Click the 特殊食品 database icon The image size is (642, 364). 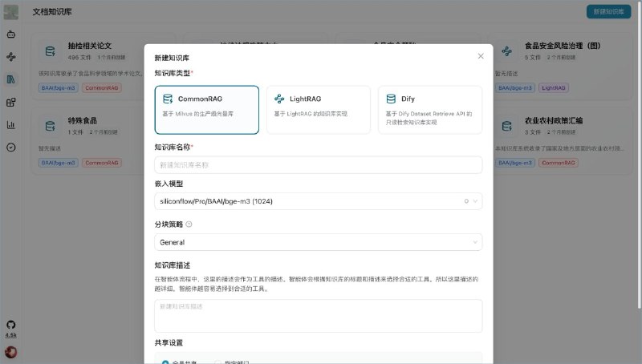[50, 126]
